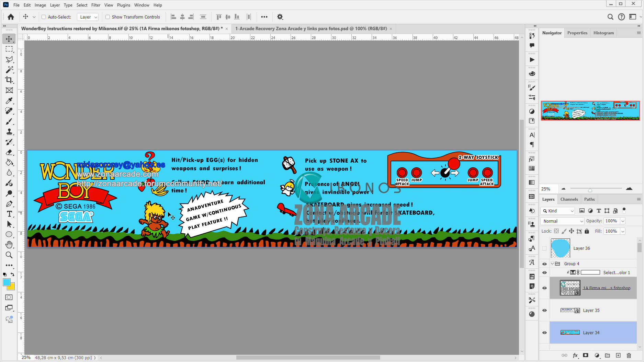Select the Clone Stamp tool
Image resolution: width=644 pixels, height=362 pixels.
tap(9, 132)
